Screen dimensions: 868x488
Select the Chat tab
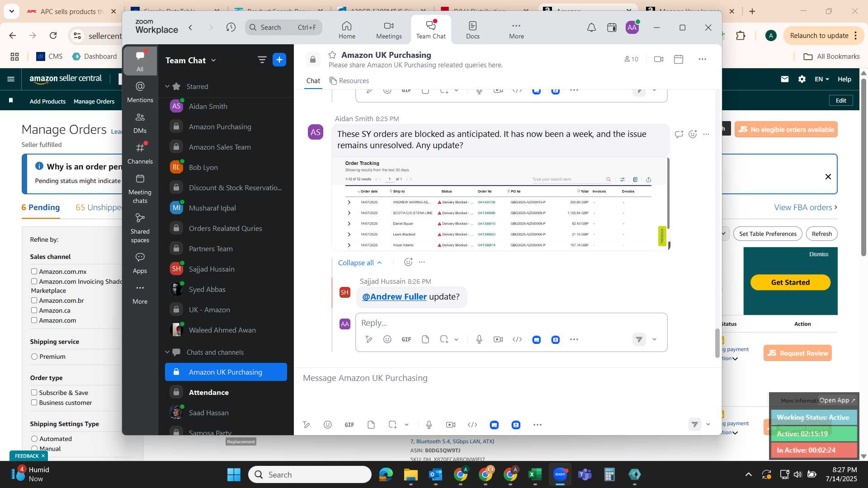[313, 81]
